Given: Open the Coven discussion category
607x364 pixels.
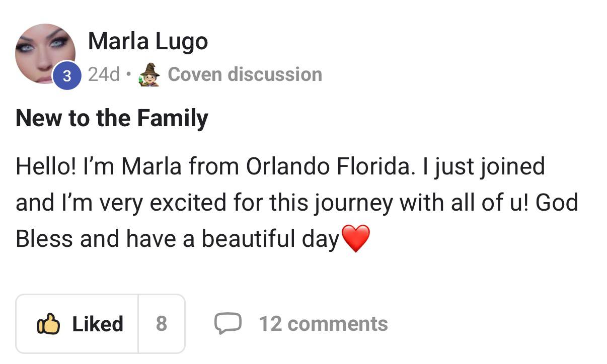Looking at the screenshot, I should coord(245,73).
